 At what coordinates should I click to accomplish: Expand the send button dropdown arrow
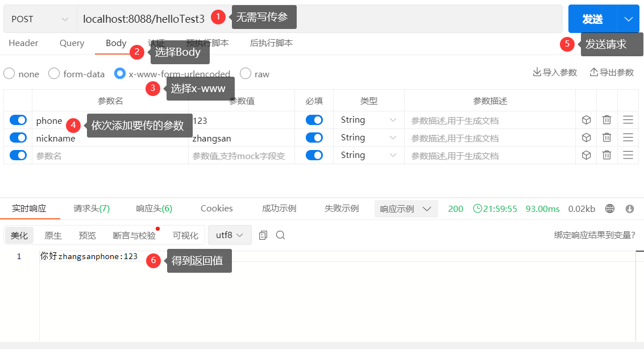[629, 19]
